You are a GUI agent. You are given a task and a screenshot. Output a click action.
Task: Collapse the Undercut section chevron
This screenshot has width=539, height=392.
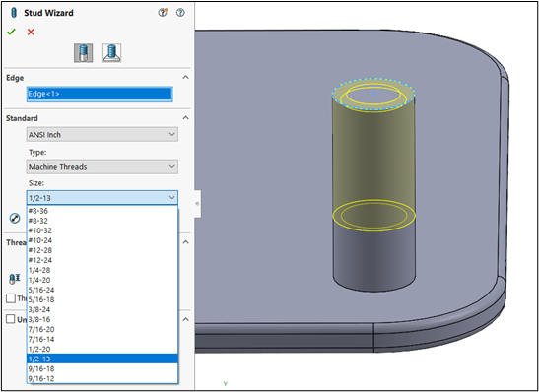[185, 319]
